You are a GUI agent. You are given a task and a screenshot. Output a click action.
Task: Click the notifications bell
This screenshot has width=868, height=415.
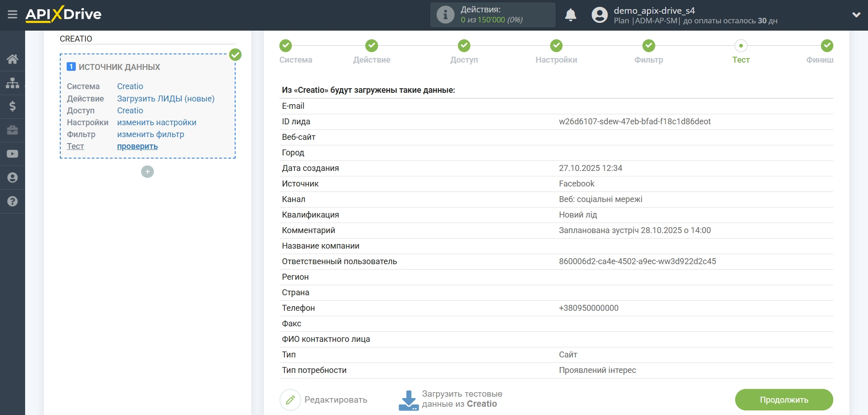(x=570, y=15)
